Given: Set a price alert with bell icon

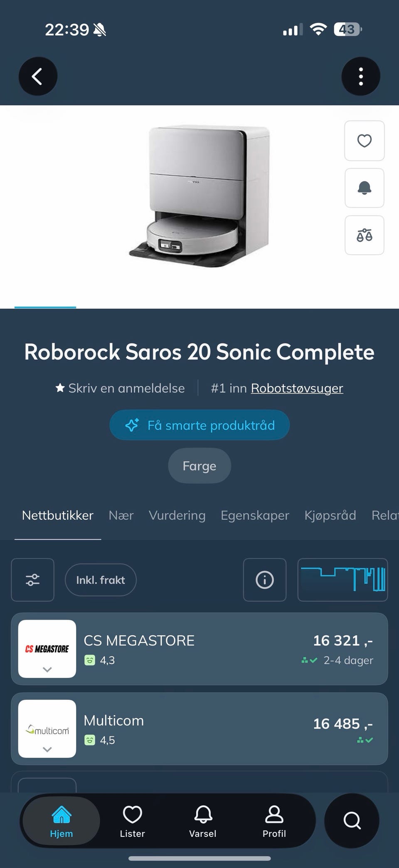Looking at the screenshot, I should click(x=365, y=188).
